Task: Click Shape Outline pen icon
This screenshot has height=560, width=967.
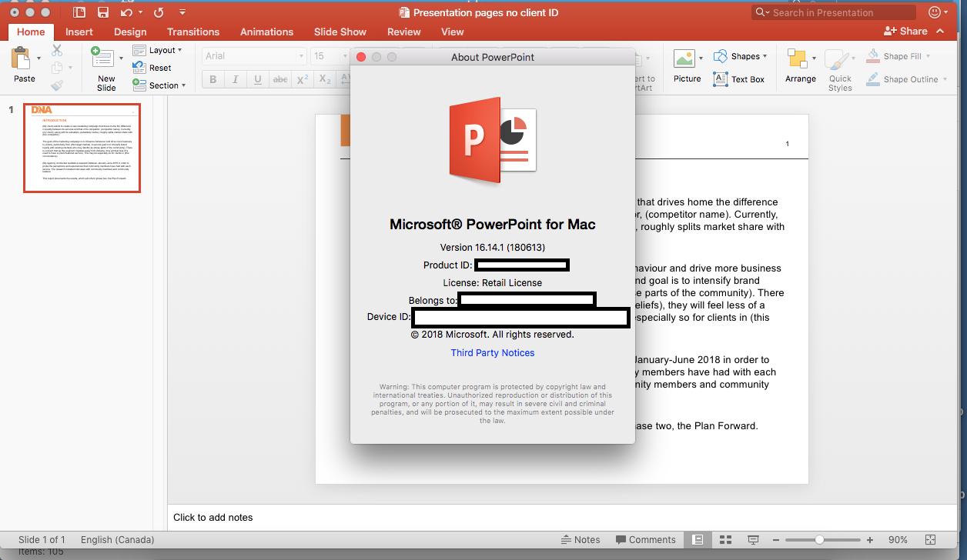Action: (872, 79)
